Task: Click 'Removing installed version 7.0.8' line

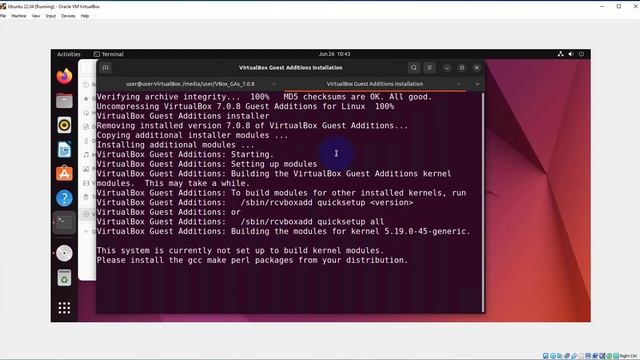Action: coord(252,126)
